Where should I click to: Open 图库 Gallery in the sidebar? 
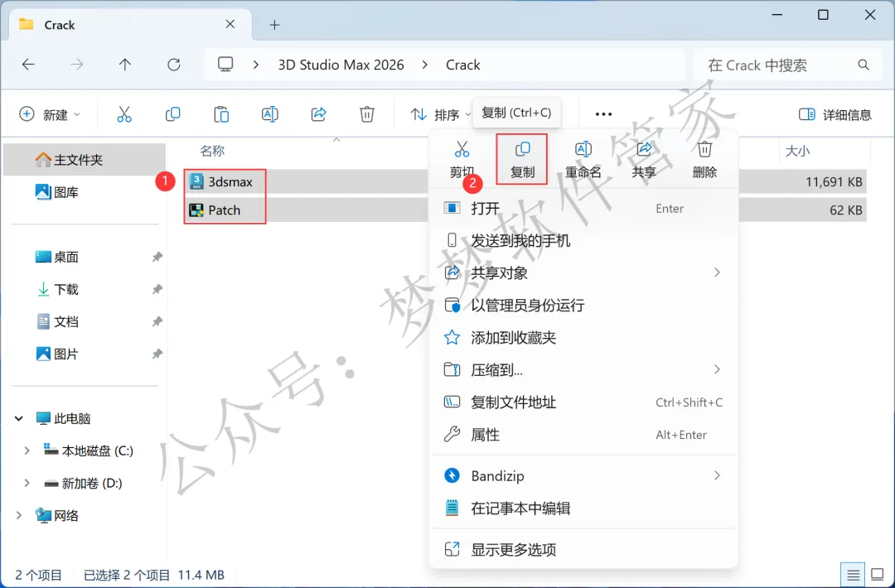[x=85, y=192]
